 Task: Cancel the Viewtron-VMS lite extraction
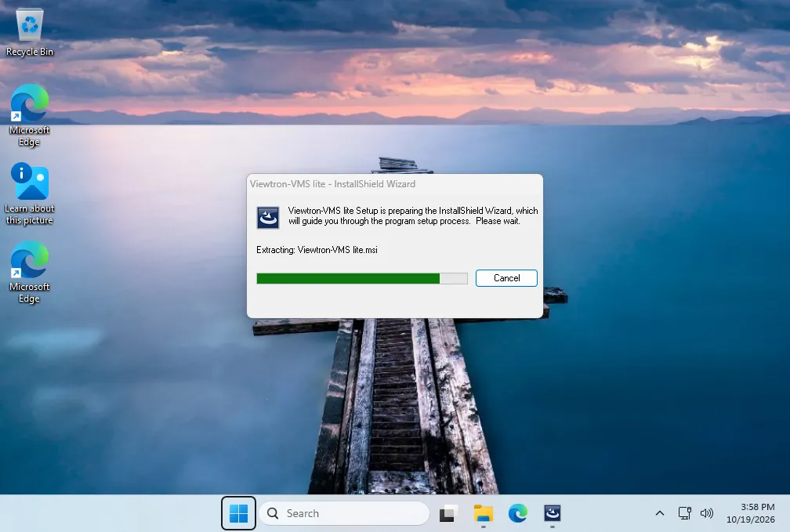506,278
